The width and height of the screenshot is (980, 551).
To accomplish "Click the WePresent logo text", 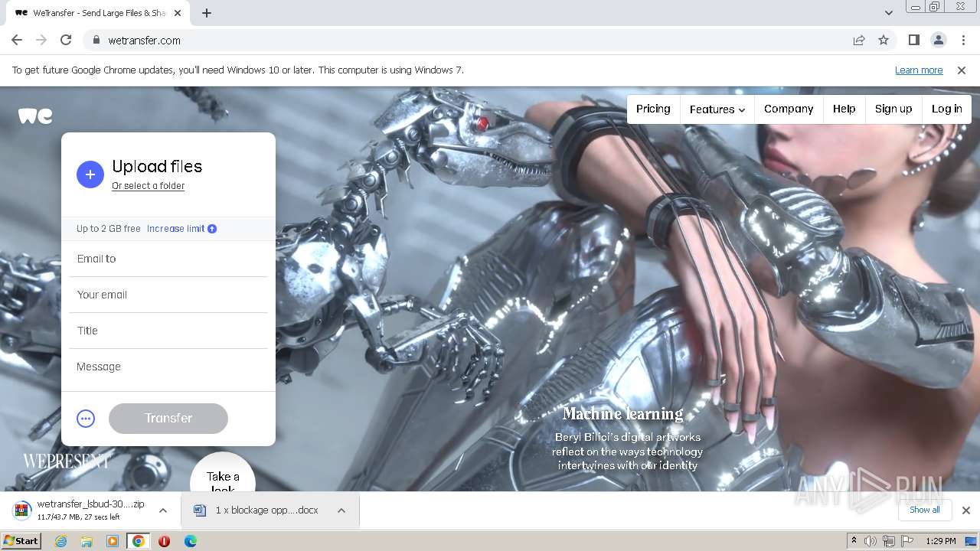I will click(67, 461).
